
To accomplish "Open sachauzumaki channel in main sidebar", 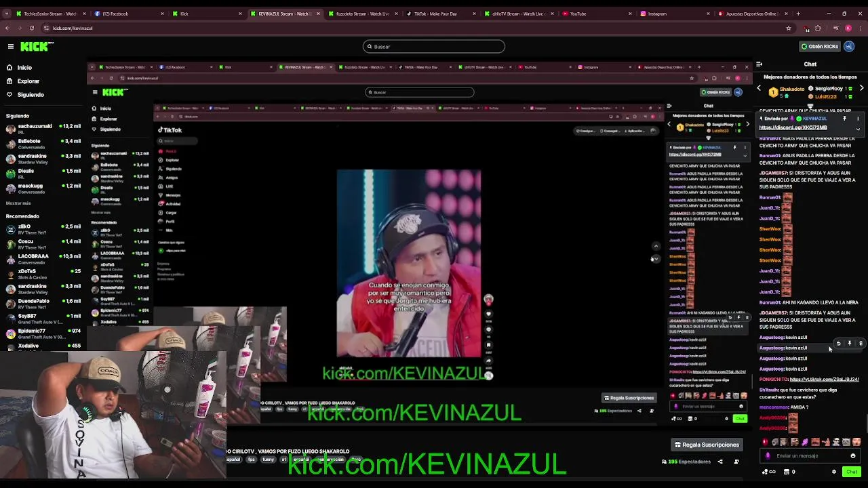I will (43, 129).
